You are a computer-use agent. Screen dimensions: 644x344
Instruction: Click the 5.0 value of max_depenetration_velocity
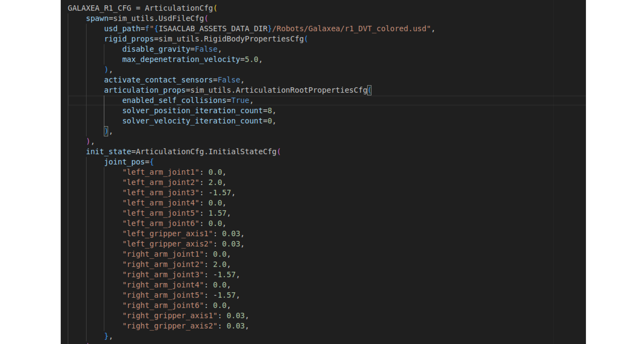(251, 60)
